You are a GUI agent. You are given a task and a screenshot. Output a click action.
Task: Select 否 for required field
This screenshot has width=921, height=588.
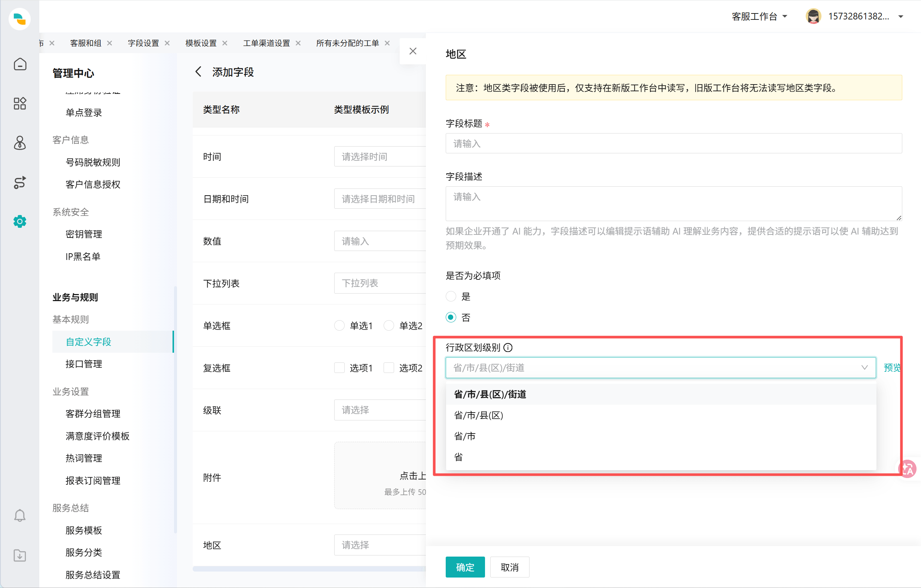click(x=451, y=317)
